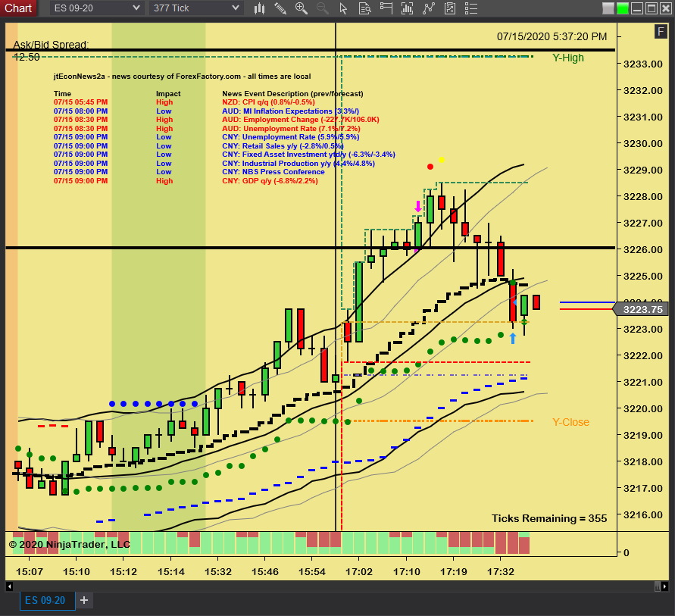675x616 pixels.
Task: Click the 3223.75 current price marker
Action: tap(641, 309)
